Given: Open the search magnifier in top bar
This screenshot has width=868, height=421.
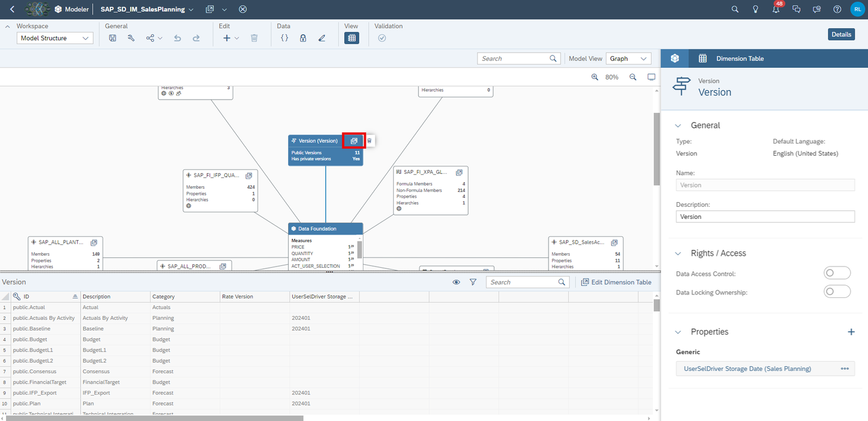Looking at the screenshot, I should pyautogui.click(x=735, y=9).
